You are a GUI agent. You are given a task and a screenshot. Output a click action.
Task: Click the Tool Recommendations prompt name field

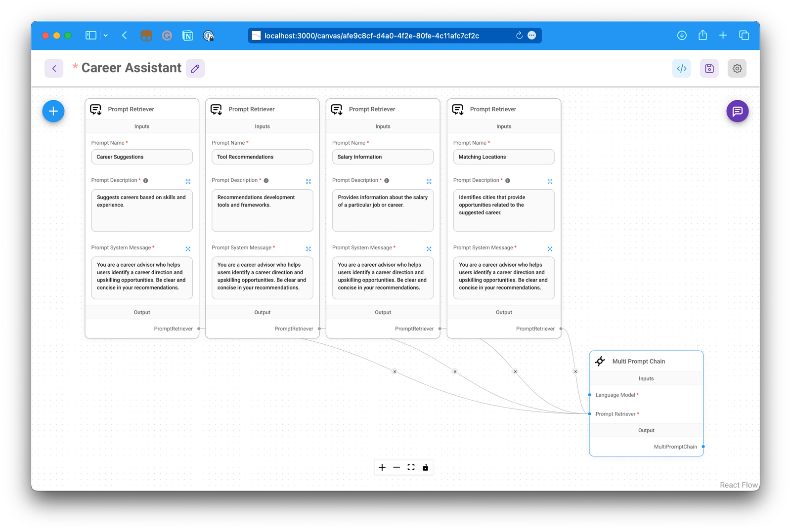tap(263, 157)
